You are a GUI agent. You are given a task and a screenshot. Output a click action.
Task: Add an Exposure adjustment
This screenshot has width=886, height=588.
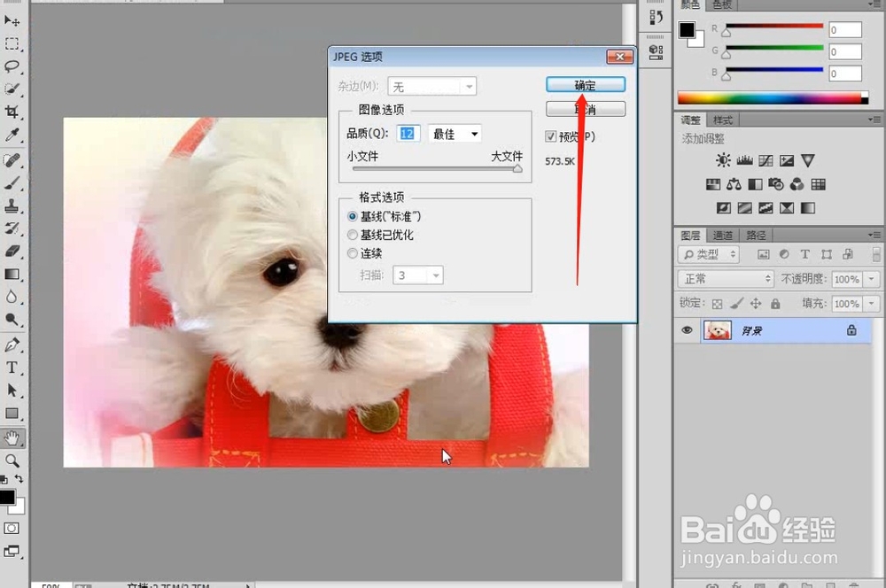787,160
